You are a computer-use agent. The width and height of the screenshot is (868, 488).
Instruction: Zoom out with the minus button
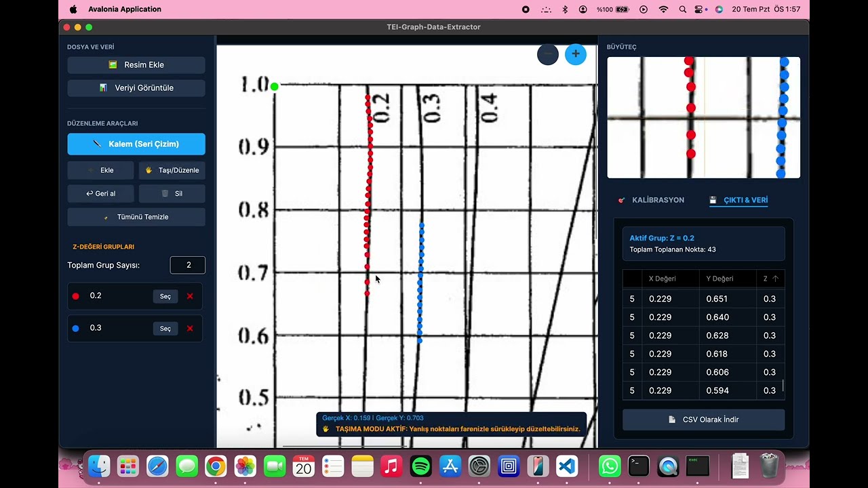pos(548,54)
